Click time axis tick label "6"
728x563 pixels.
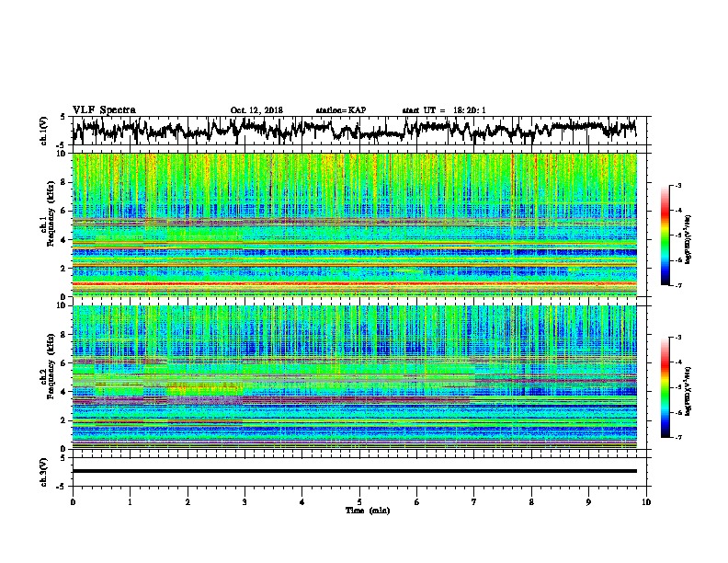(417, 502)
